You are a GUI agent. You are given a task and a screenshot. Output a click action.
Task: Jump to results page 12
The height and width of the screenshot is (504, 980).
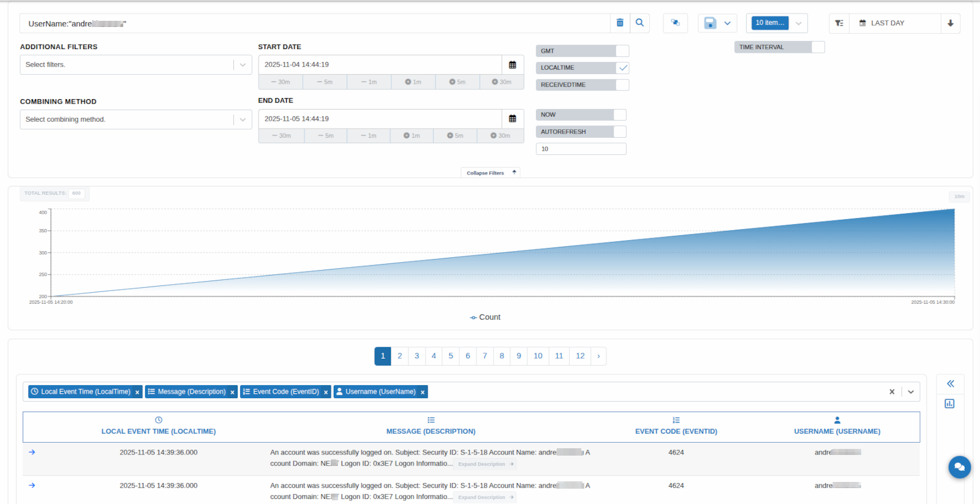point(580,356)
